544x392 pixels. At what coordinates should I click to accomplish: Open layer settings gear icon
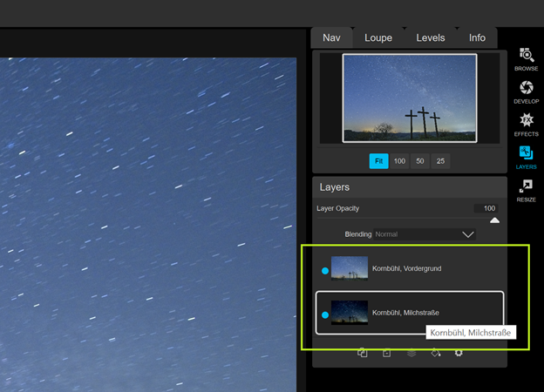[x=459, y=353]
